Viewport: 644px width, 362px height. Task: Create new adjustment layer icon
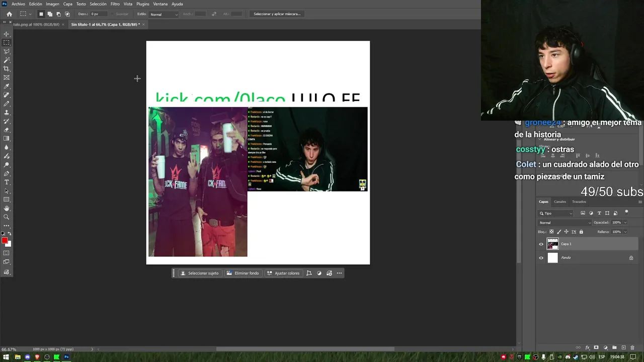point(605,347)
